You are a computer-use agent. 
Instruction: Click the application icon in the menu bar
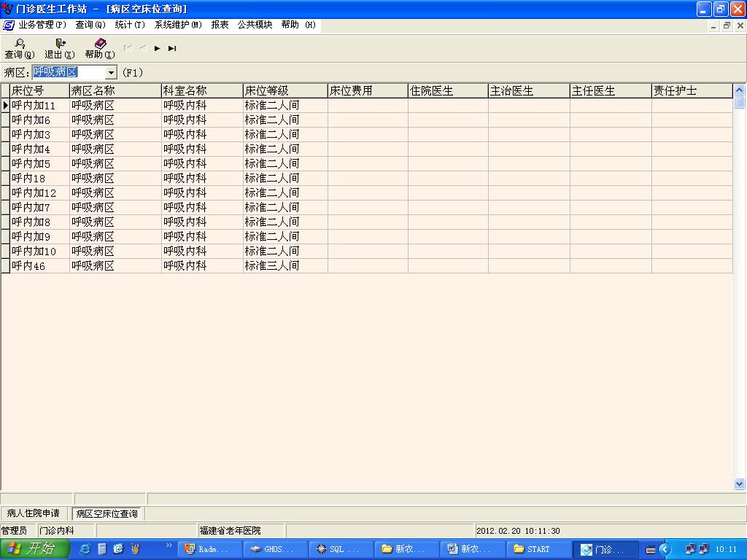tap(8, 25)
